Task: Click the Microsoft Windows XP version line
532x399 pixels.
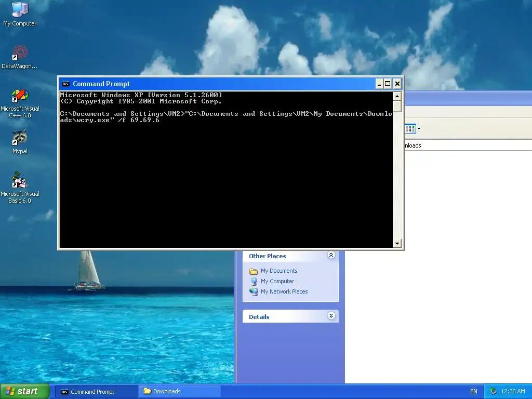Action: click(x=141, y=95)
